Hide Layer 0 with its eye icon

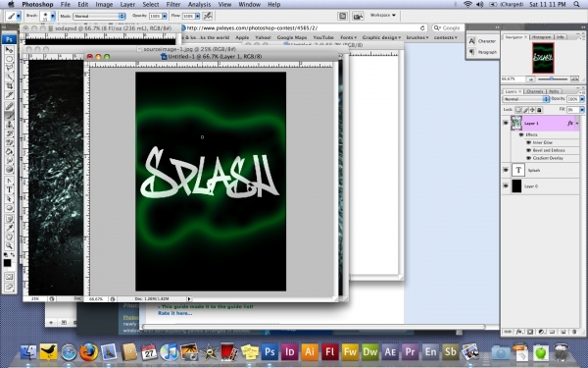pos(506,185)
